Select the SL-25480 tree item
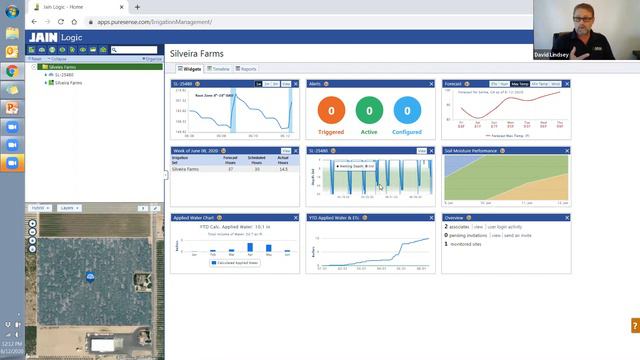640x360 pixels. (64, 75)
